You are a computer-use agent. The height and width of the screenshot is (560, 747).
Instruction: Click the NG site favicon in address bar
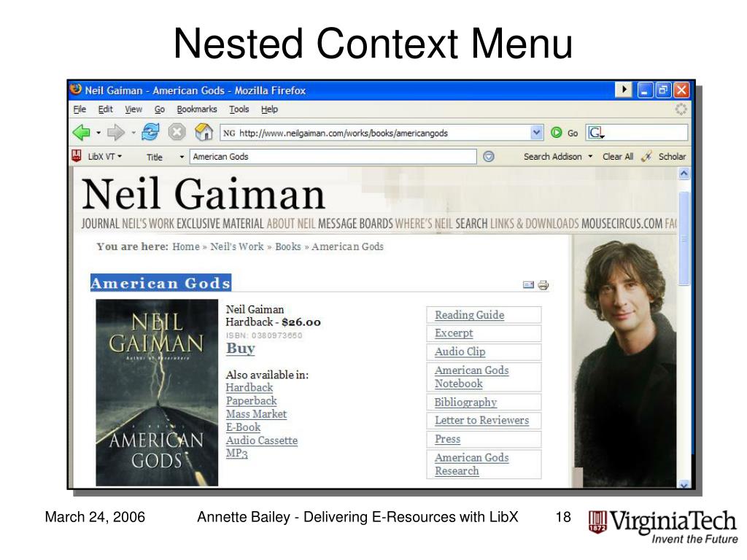pyautogui.click(x=229, y=133)
